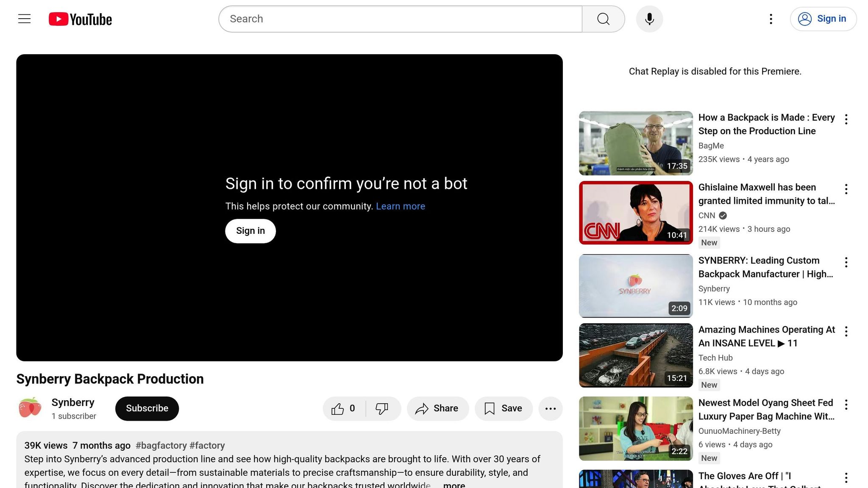Open Learn more link in player
This screenshot has height=488, width=868.
point(401,206)
